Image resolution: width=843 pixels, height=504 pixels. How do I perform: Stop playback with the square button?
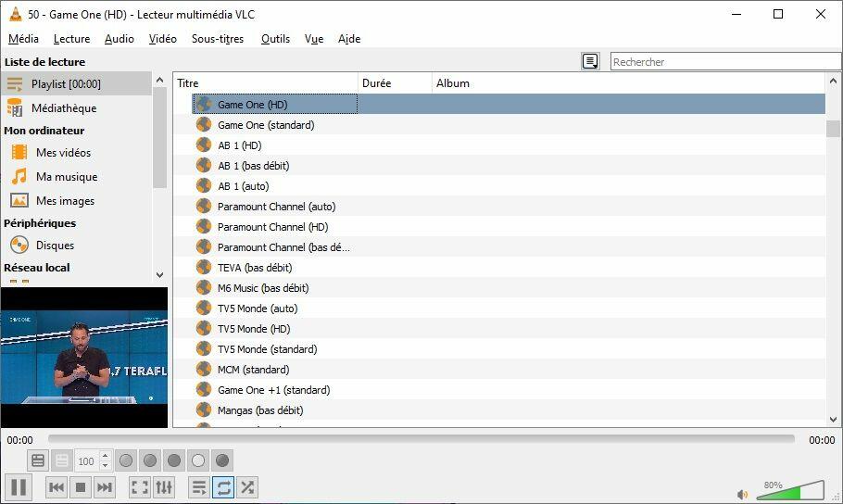coord(81,487)
